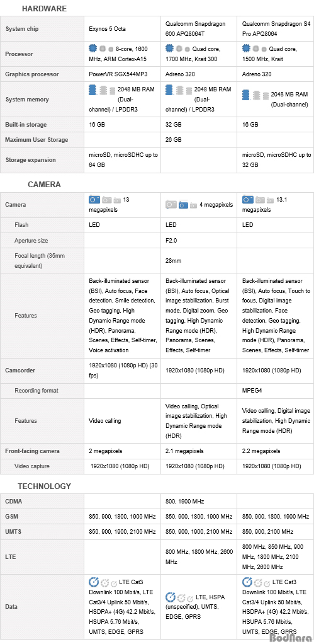Select the HARDWARE section heading
314x644 pixels.
tap(44, 9)
